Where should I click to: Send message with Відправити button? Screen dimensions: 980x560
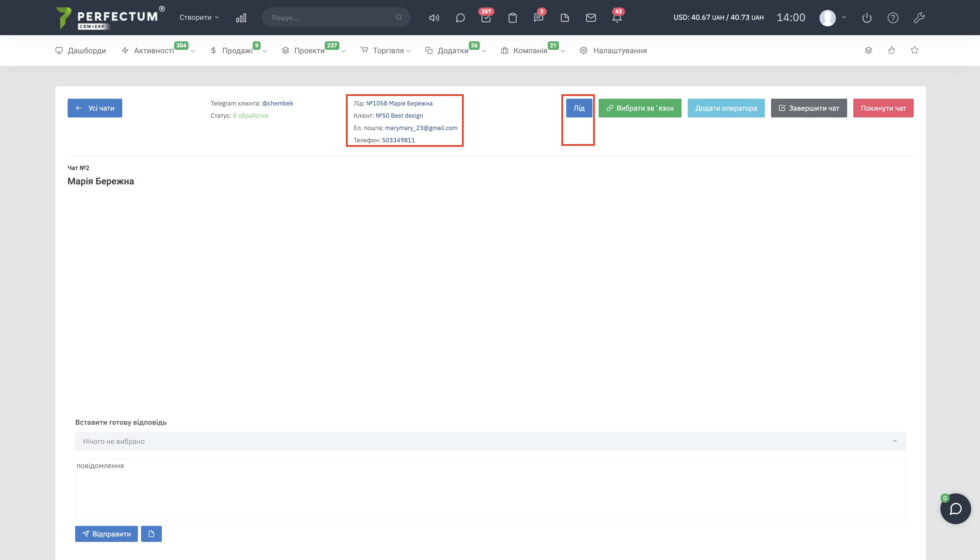(107, 534)
